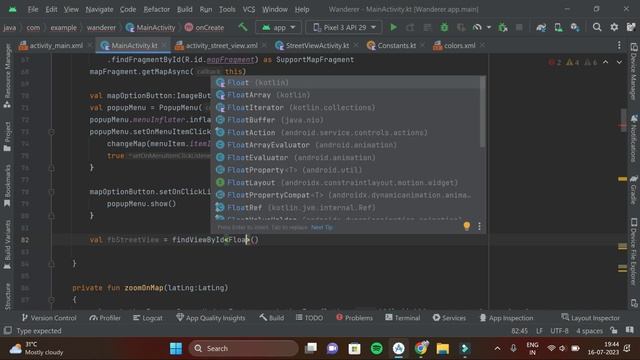This screenshot has height=360, width=640.
Task: Select the FloatBuffer (java.nio) suggestion
Action: [346, 120]
